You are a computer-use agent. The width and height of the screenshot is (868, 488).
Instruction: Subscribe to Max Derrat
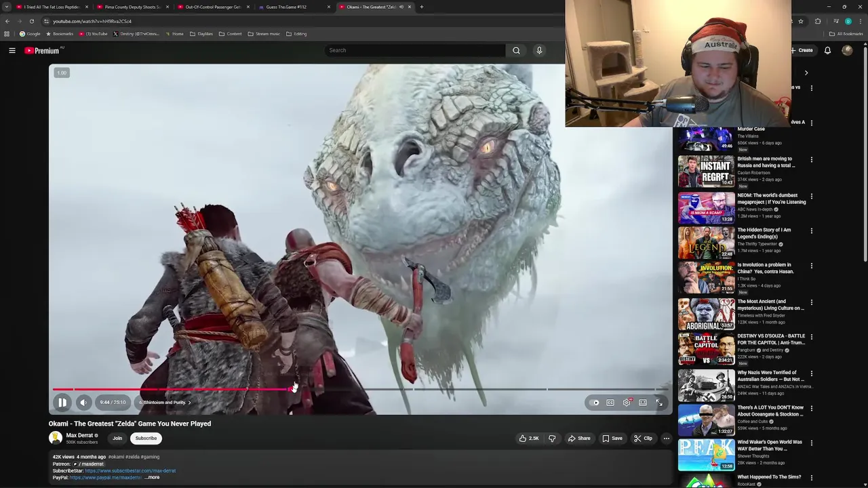146,439
